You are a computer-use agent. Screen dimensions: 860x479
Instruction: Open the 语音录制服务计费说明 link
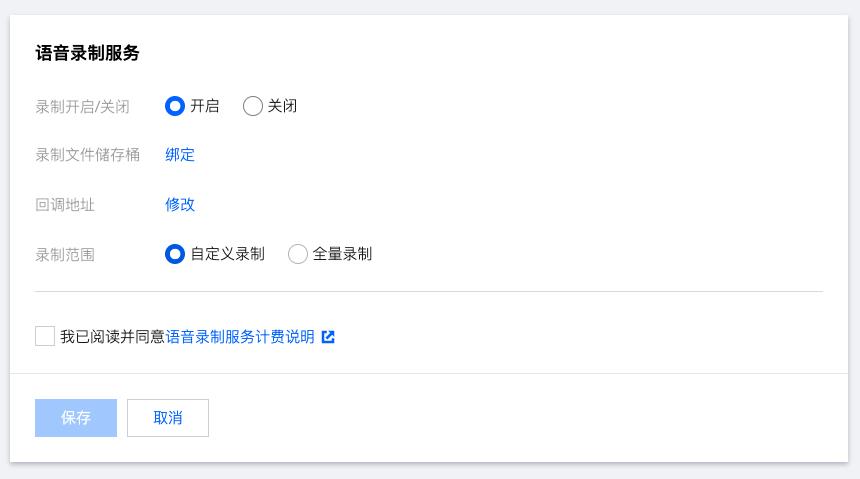[240, 336]
